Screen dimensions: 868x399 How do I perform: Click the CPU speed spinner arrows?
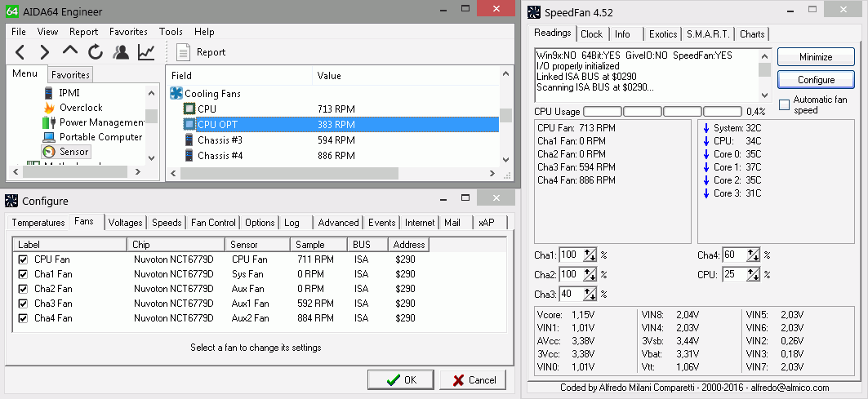[x=754, y=274]
